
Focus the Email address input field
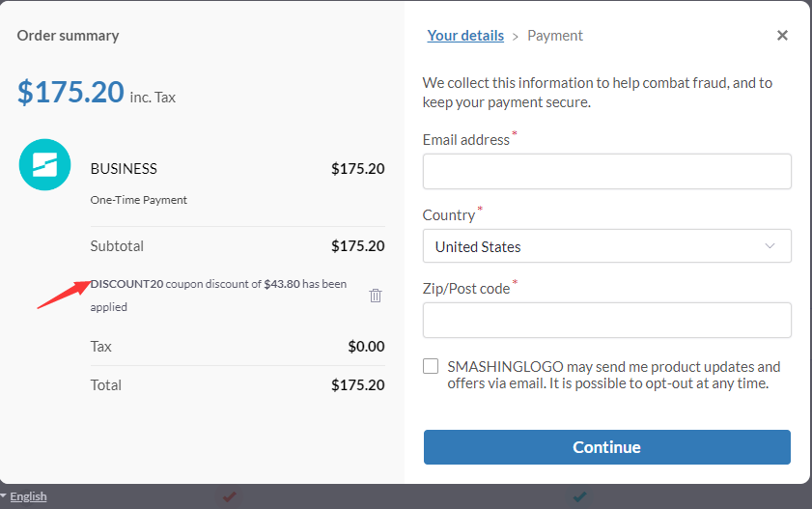point(606,171)
